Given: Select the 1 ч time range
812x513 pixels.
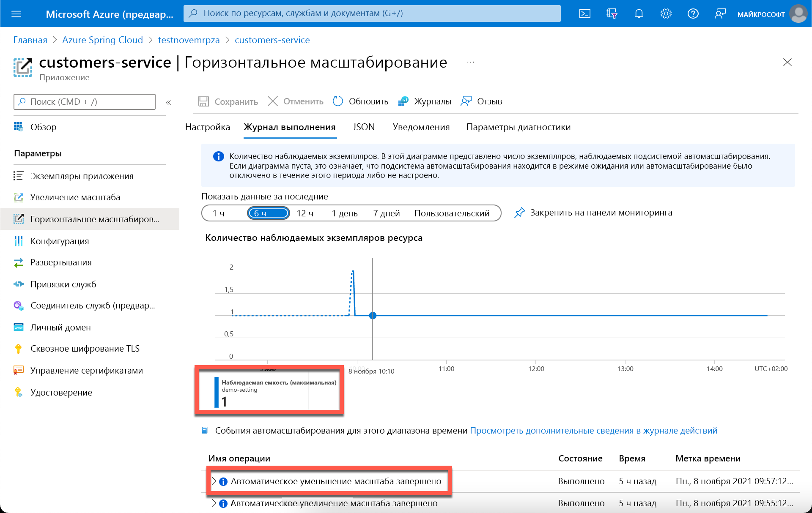Looking at the screenshot, I should [x=219, y=213].
